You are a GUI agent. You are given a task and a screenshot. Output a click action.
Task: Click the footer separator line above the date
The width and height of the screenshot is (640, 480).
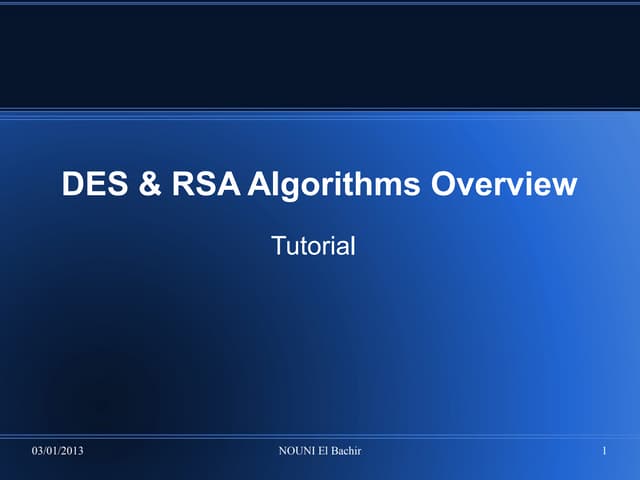(320, 436)
